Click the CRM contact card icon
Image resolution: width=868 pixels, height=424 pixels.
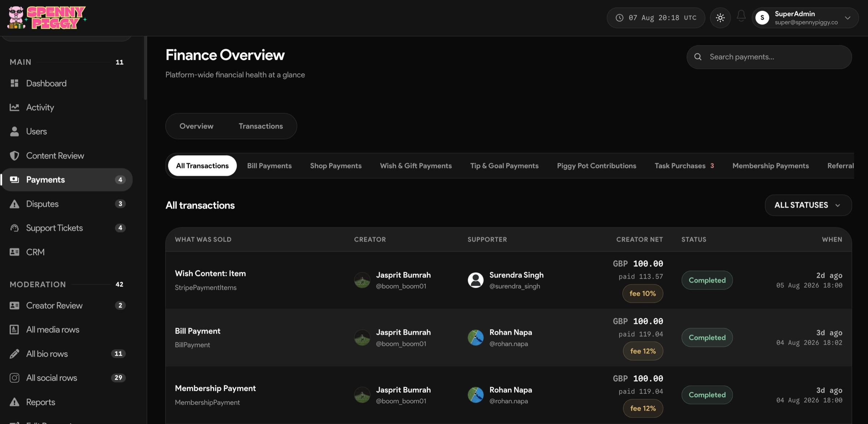click(14, 252)
